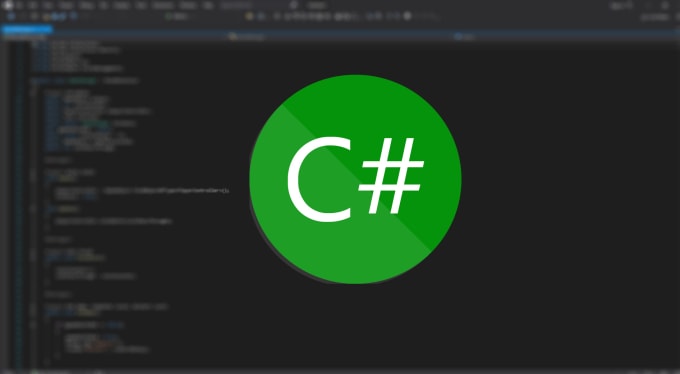Click the Live Share button at top right
680x374 pixels.
pos(655,17)
